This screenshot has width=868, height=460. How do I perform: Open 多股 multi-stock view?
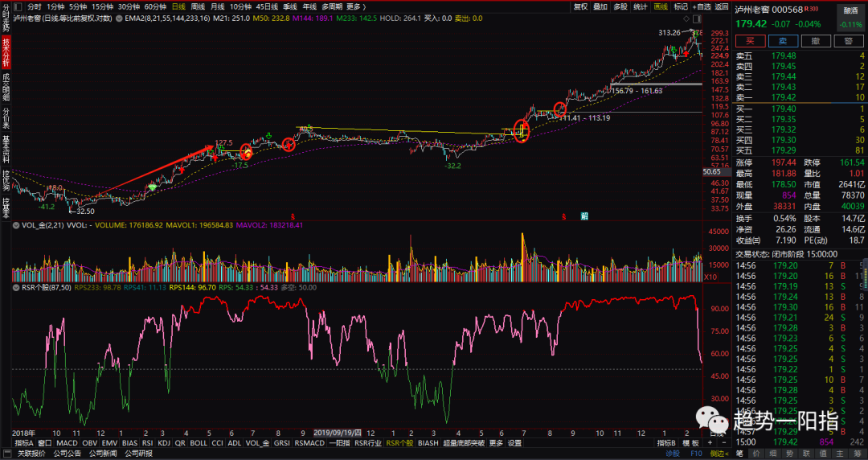tap(620, 6)
